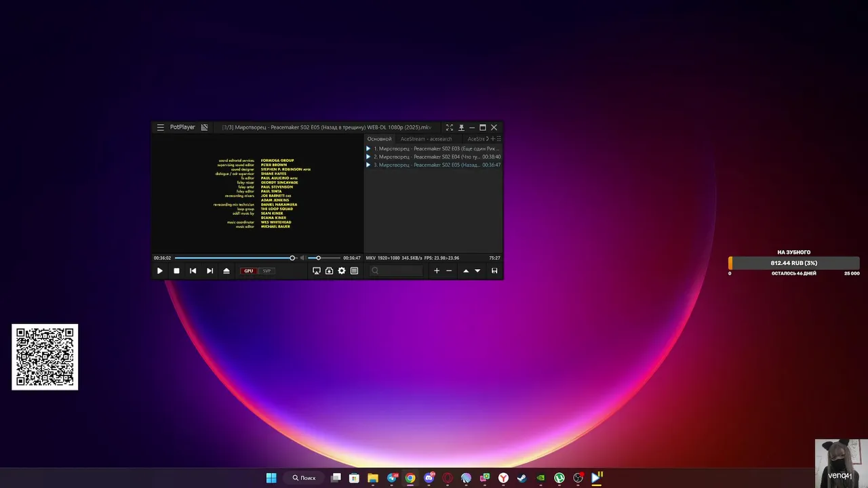The width and height of the screenshot is (868, 488).
Task: Move the selected playlist item up
Action: point(466,270)
